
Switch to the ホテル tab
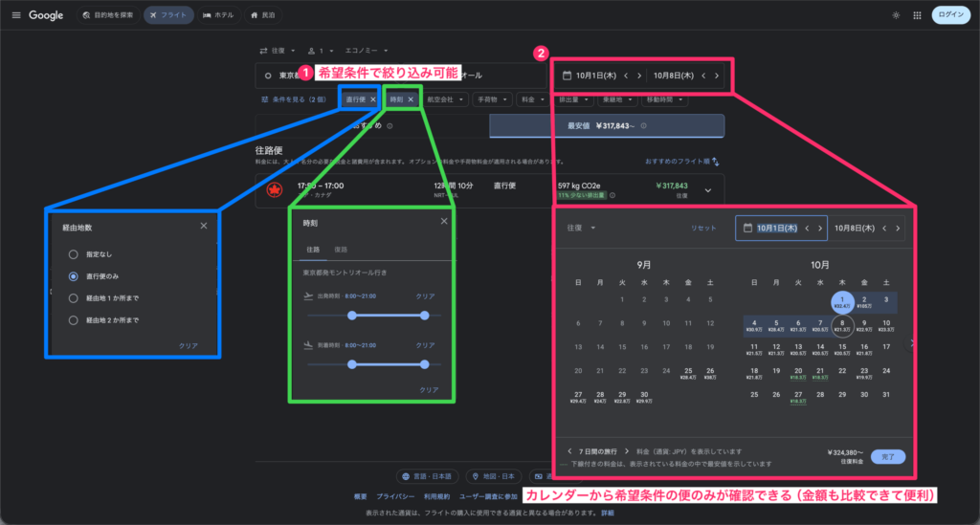click(218, 15)
